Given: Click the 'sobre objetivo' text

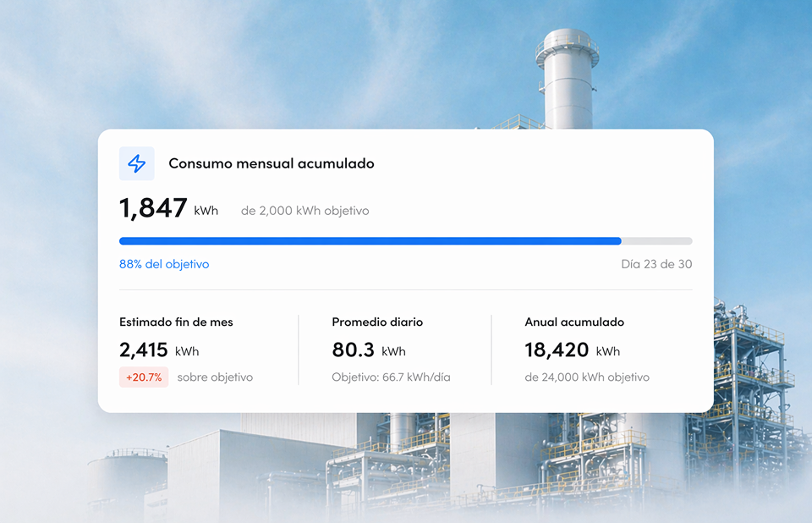Looking at the screenshot, I should (x=215, y=377).
